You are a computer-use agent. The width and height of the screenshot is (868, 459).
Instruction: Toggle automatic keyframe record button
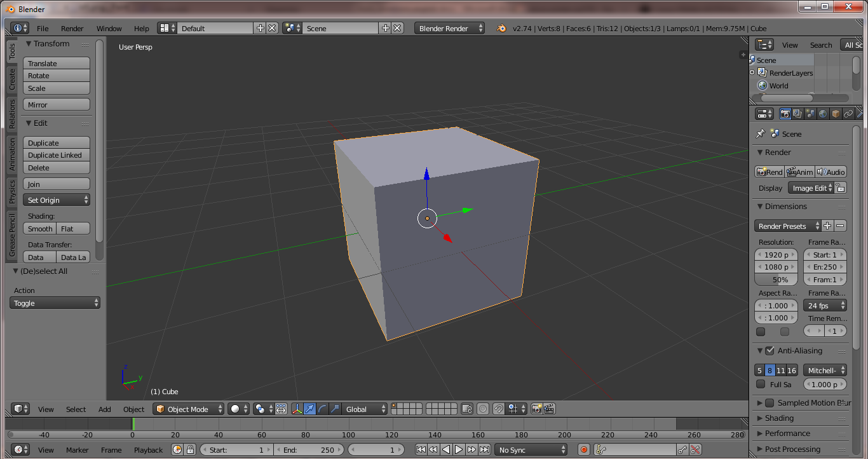pyautogui.click(x=584, y=449)
